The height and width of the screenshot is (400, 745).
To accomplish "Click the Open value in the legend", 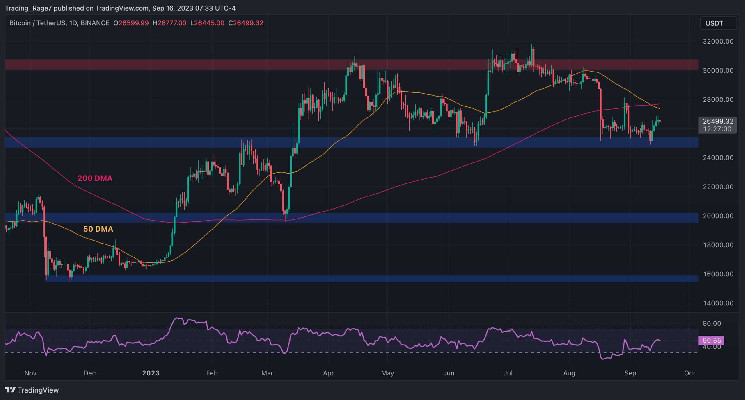I will coord(132,23).
